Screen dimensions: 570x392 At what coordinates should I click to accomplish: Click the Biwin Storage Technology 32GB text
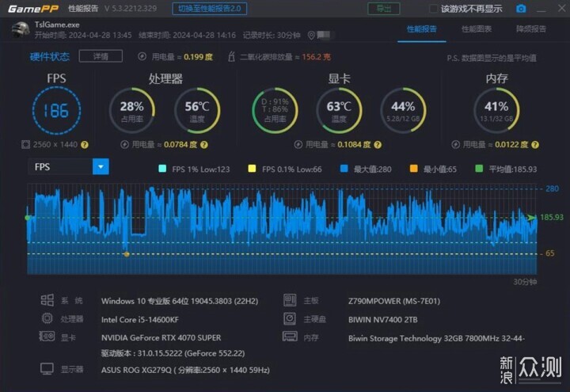point(436,338)
